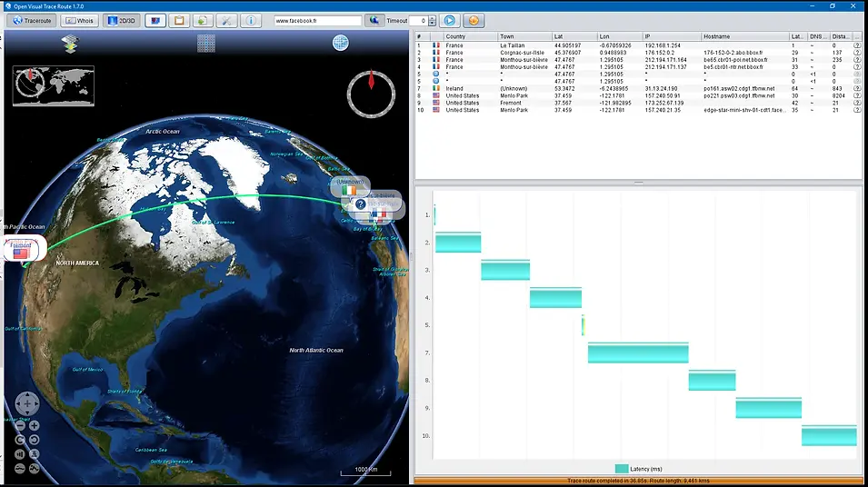Open whois for the Ireland row question icon

click(x=857, y=88)
